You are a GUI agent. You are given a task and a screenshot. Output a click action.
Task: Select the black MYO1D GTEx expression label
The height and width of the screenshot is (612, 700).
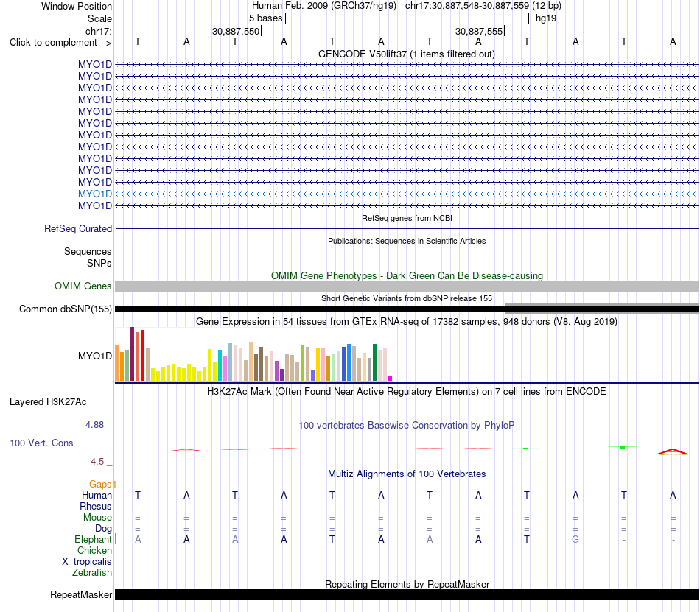tap(94, 356)
